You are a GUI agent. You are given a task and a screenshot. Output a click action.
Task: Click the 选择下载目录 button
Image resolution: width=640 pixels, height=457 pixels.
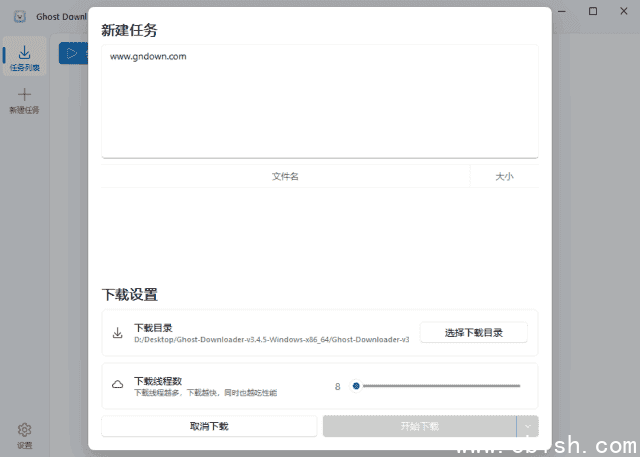[473, 333]
